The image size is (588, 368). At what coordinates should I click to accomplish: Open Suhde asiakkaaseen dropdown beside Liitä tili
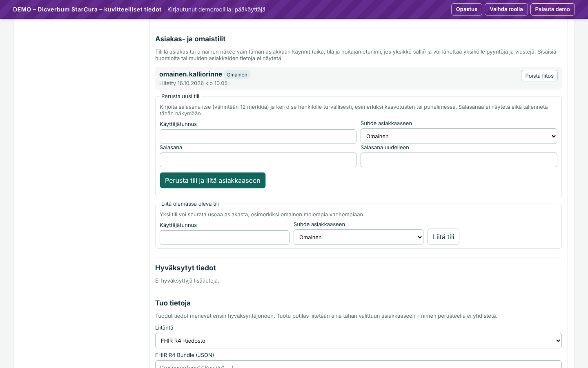point(359,237)
